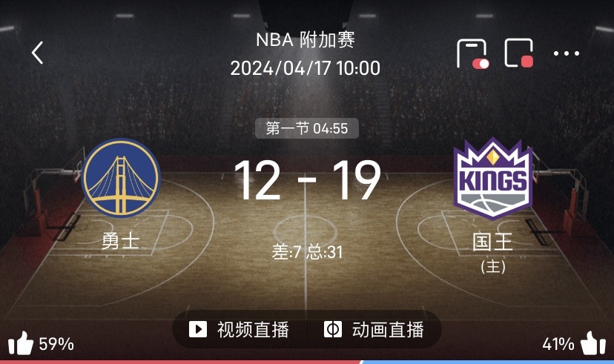Open the NBA 附加赛 title header
This screenshot has width=614, height=364.
point(306,40)
